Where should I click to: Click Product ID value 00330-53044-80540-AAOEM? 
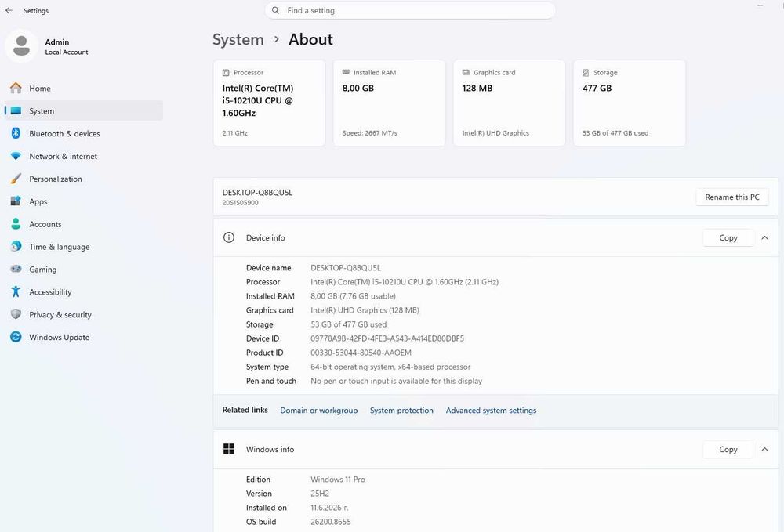pyautogui.click(x=361, y=352)
